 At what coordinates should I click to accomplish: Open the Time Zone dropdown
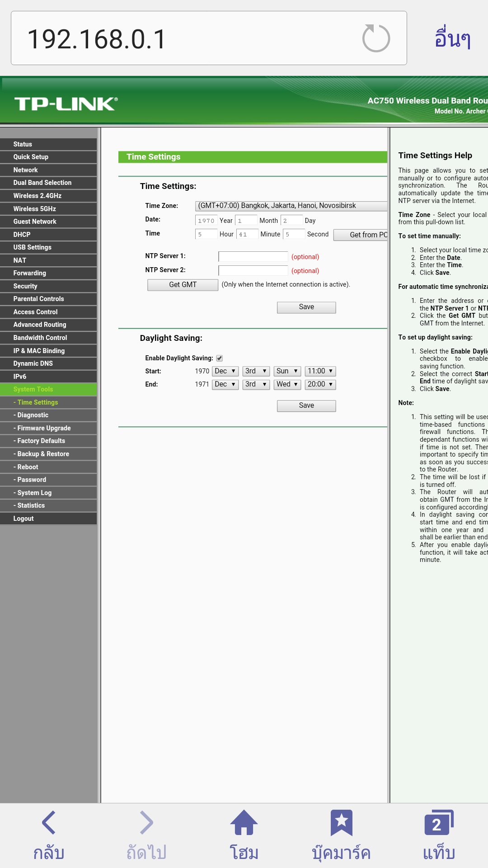[291, 206]
